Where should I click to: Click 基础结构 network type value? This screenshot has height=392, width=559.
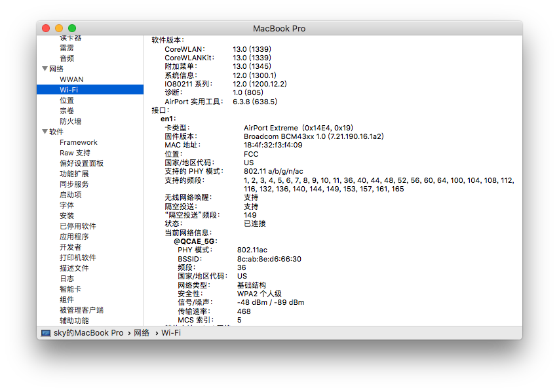(x=252, y=285)
